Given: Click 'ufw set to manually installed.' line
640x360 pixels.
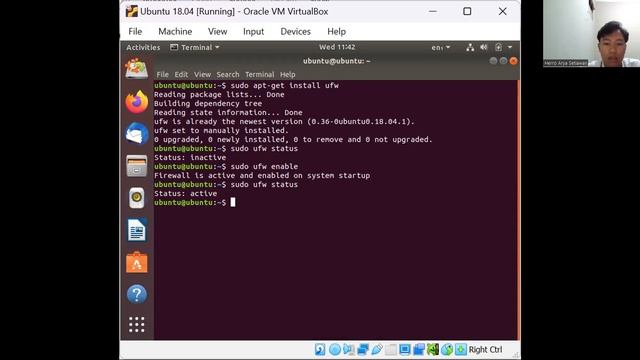Looking at the screenshot, I should pos(221,131).
